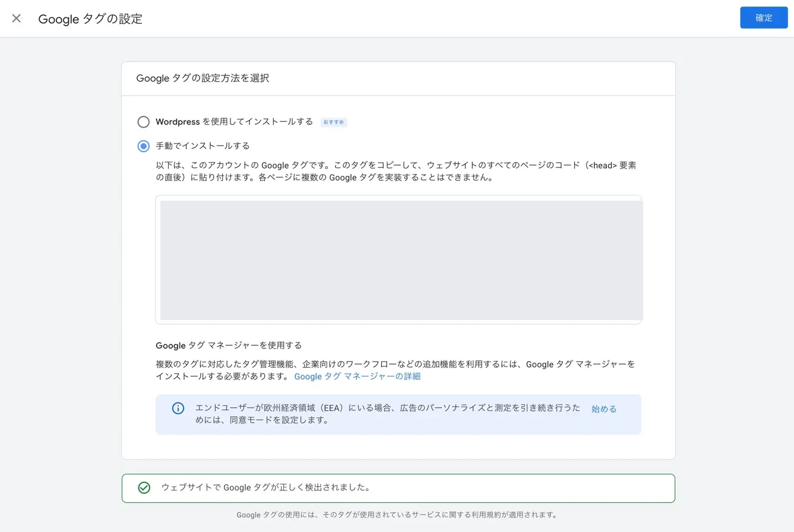Click the terms of service footer text
The image size is (794, 532).
397,515
